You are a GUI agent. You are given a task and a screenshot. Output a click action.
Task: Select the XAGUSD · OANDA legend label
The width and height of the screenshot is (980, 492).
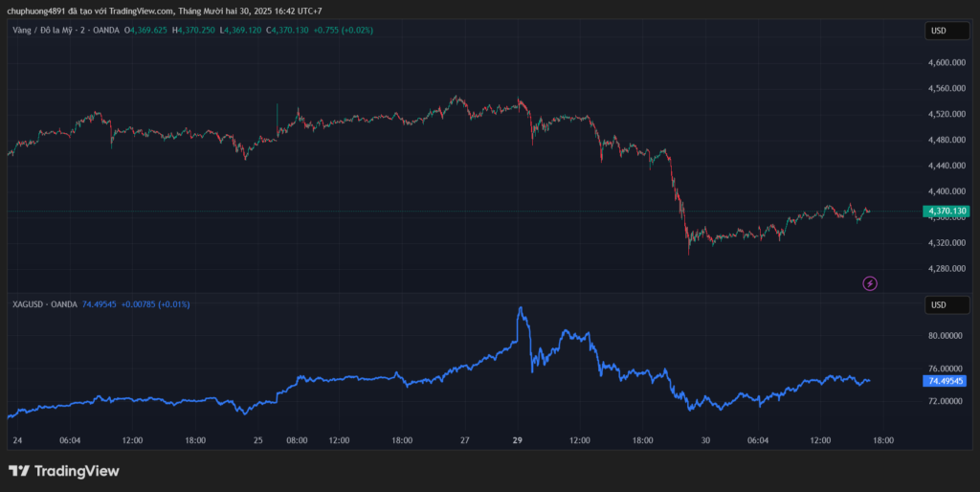click(x=45, y=304)
